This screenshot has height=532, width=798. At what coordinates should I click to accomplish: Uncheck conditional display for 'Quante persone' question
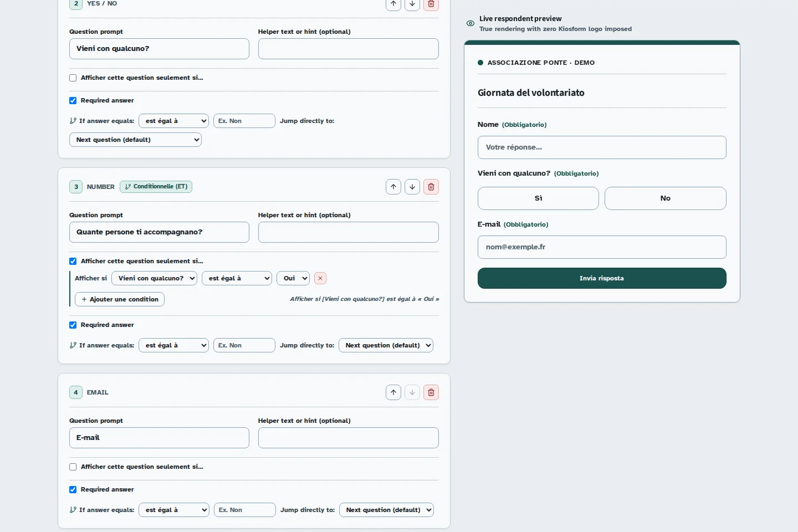tap(73, 262)
